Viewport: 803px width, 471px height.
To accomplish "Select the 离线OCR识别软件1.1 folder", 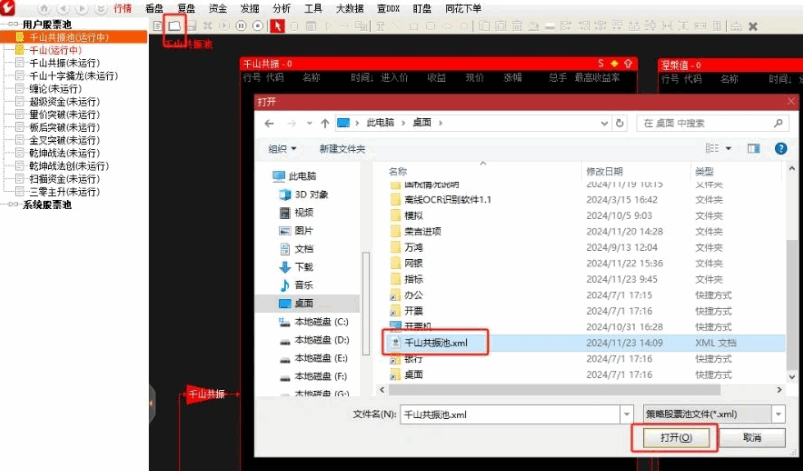I will tap(447, 200).
